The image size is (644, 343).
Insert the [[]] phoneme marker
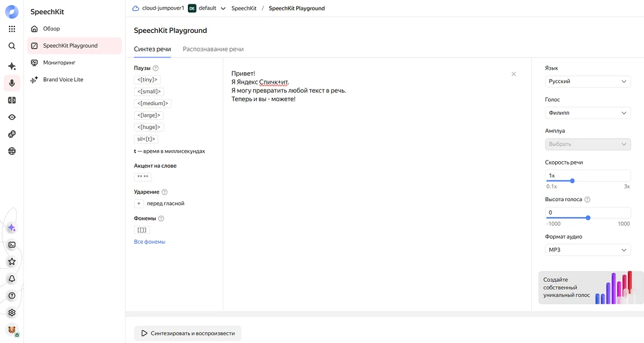click(142, 230)
